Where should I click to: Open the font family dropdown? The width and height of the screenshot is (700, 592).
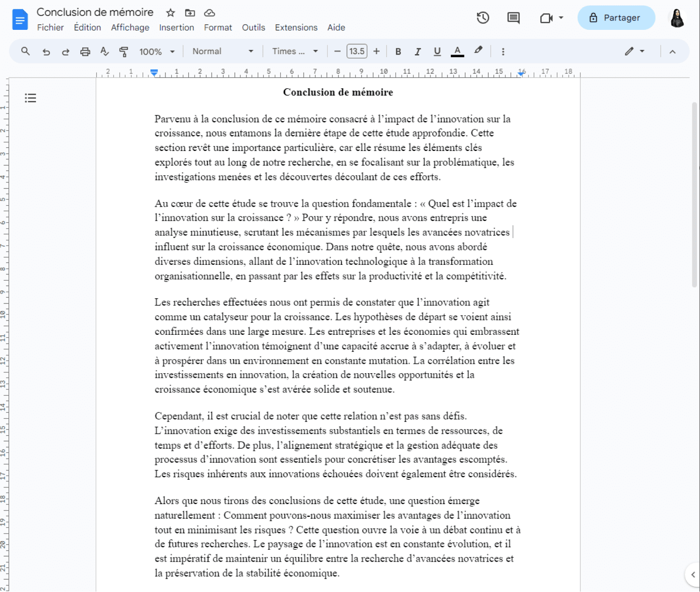[294, 51]
